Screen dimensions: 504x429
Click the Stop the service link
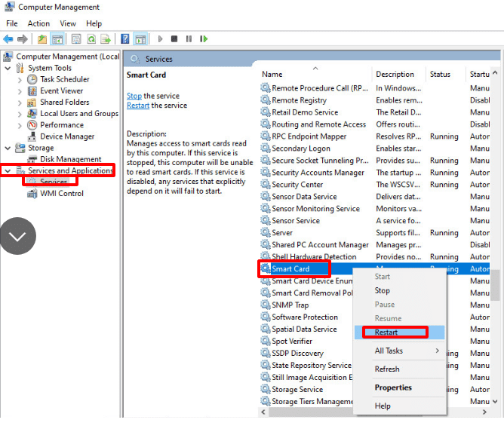pos(134,96)
